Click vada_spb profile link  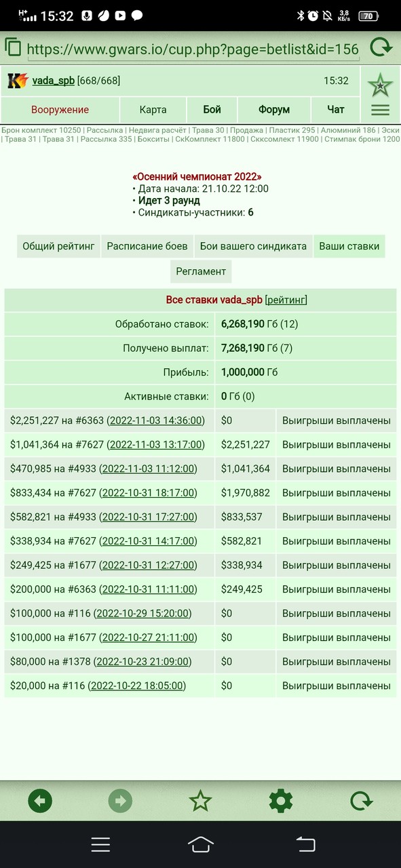click(54, 81)
